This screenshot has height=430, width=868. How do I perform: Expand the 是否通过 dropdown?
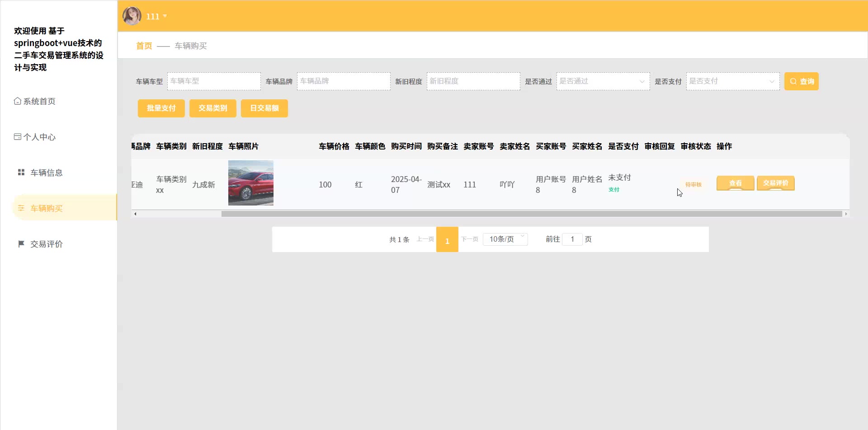coord(603,81)
